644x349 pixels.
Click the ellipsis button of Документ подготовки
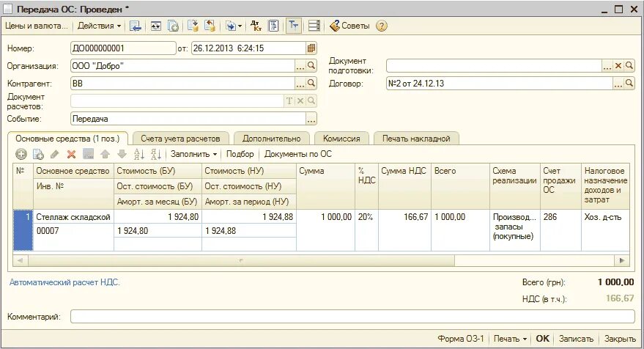coord(607,66)
